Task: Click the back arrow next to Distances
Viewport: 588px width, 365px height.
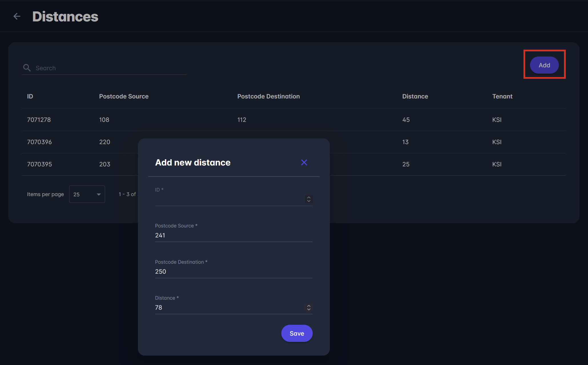Action: [x=17, y=17]
